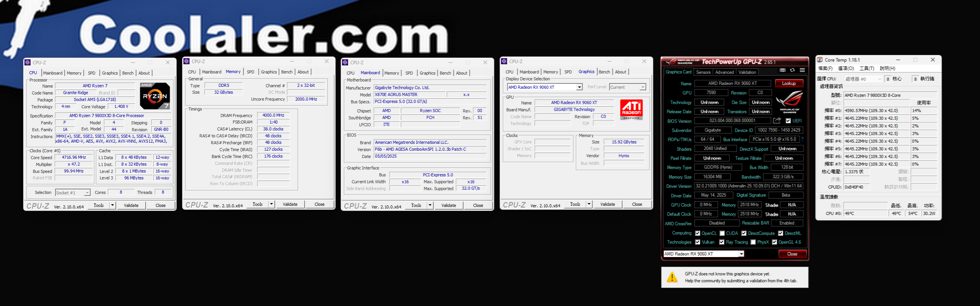Screen dimensions: 980x306
Task: Switch to Advanced tab in GPU-Z
Action: pyautogui.click(x=724, y=72)
